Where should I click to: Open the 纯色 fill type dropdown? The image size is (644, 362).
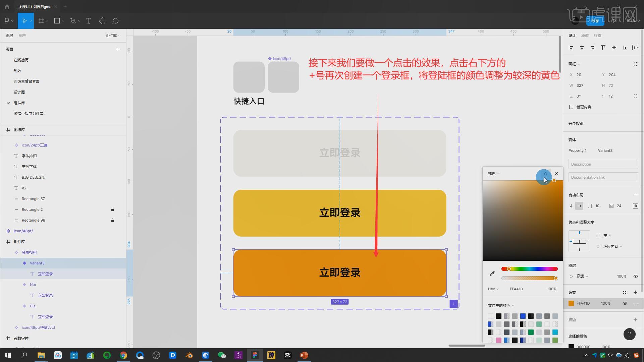coord(493,174)
